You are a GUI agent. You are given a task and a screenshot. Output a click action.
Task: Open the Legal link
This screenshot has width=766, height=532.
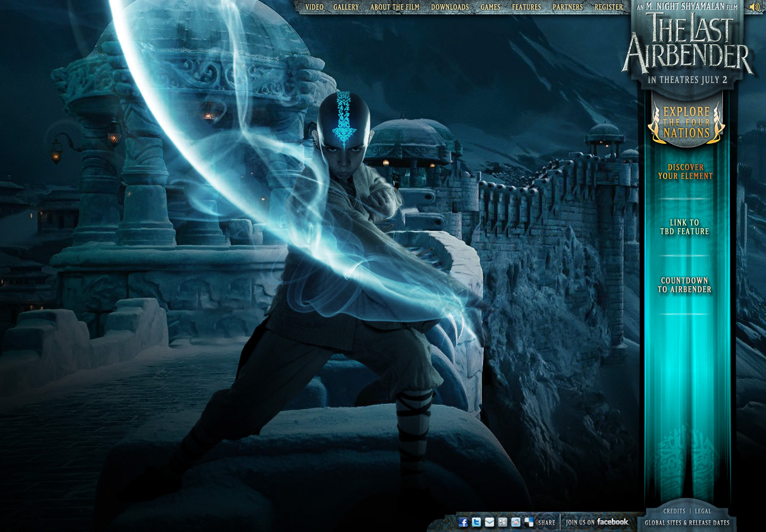703,511
